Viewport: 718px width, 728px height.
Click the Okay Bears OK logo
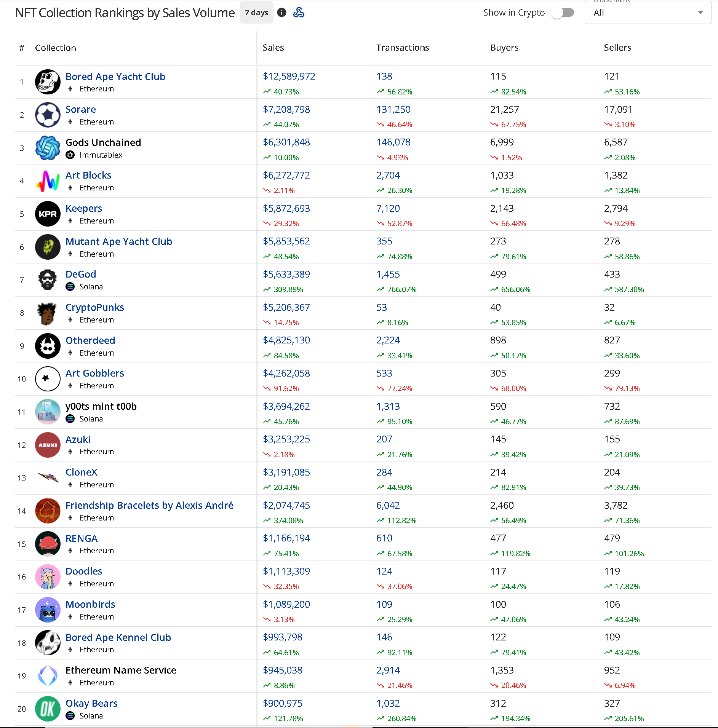click(48, 709)
